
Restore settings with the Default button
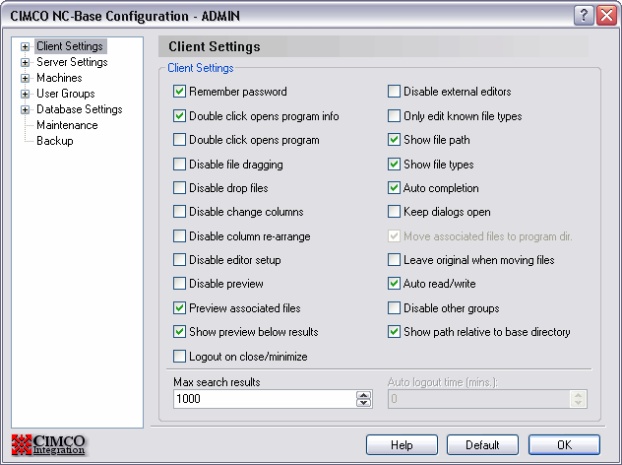482,445
